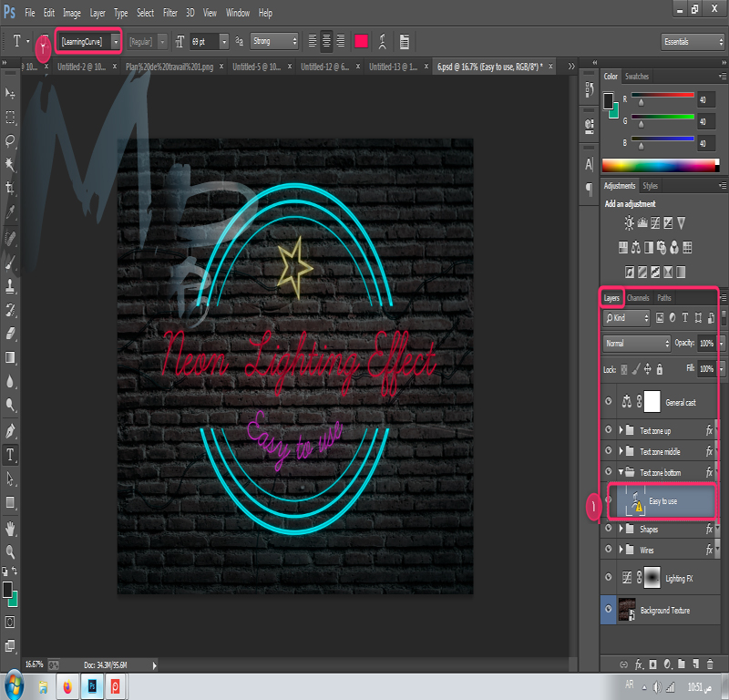729x700 pixels.
Task: Hide the Text zone bottom group
Action: coord(608,471)
